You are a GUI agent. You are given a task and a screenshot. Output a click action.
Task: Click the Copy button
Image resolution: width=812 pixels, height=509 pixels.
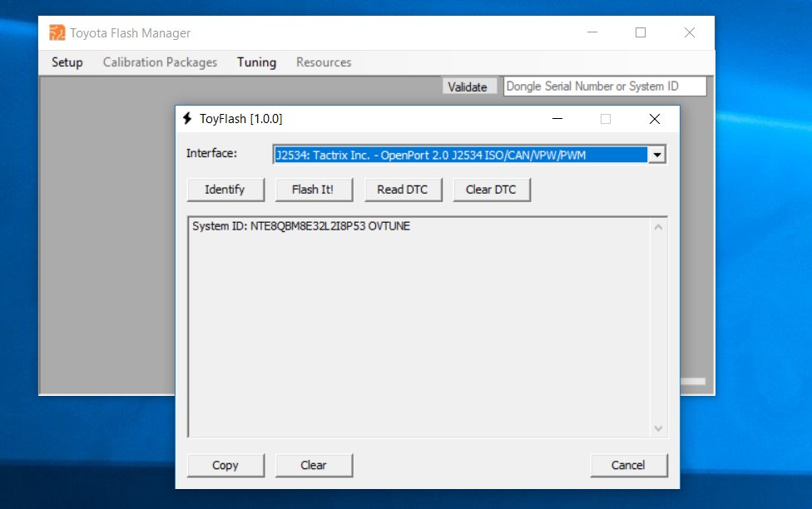[225, 465]
